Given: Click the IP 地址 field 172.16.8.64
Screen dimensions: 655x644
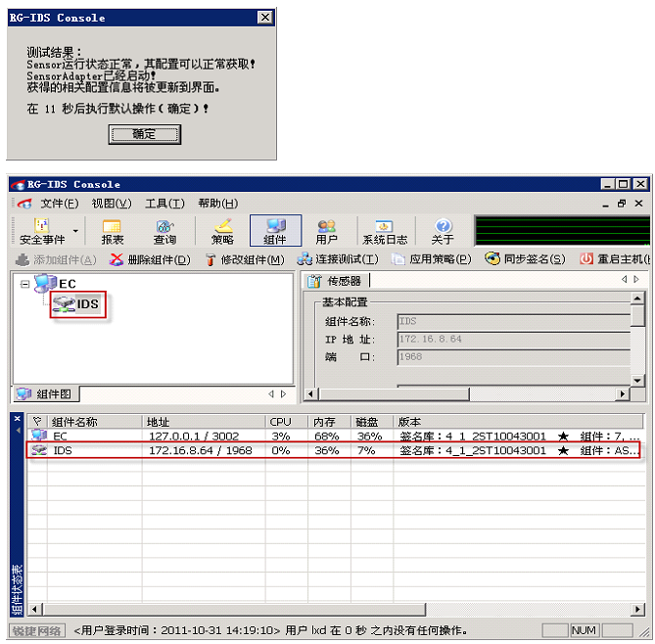Looking at the screenshot, I should [x=514, y=339].
